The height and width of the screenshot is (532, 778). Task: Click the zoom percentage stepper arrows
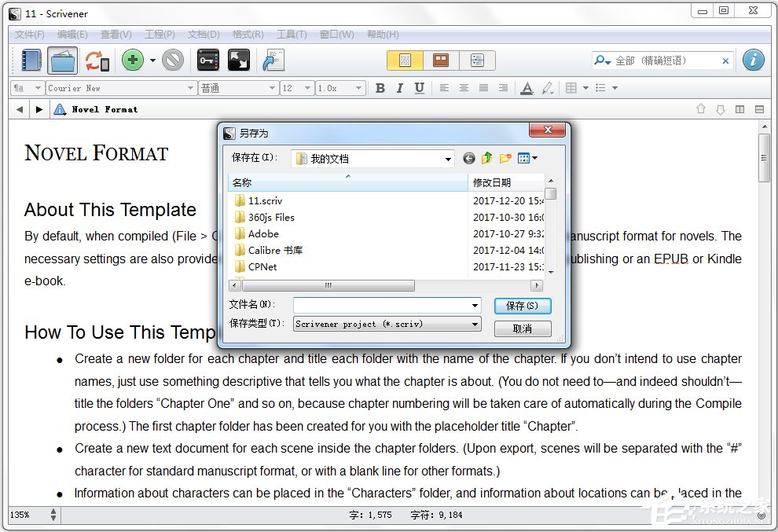pos(53,515)
